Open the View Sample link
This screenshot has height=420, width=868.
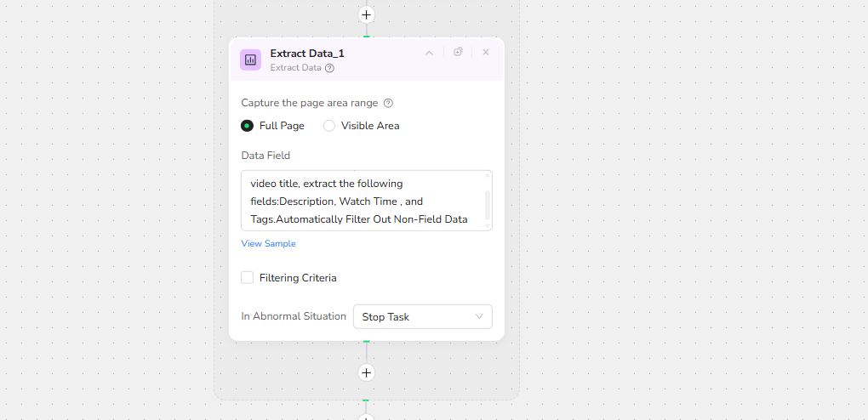[x=268, y=243]
